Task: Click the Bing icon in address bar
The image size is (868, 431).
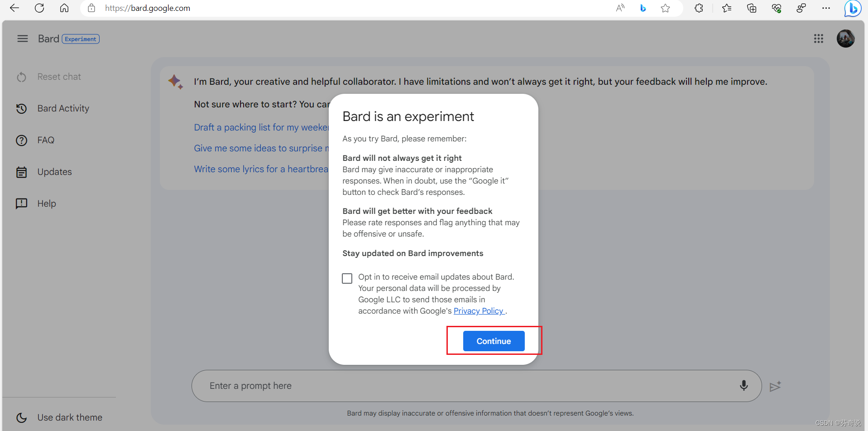Action: 643,8
